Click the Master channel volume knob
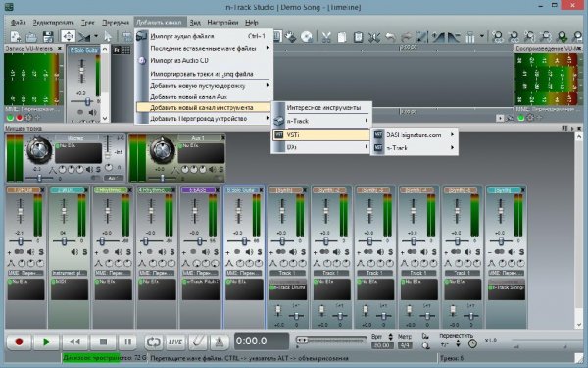588x368 pixels. pyautogui.click(x=38, y=149)
